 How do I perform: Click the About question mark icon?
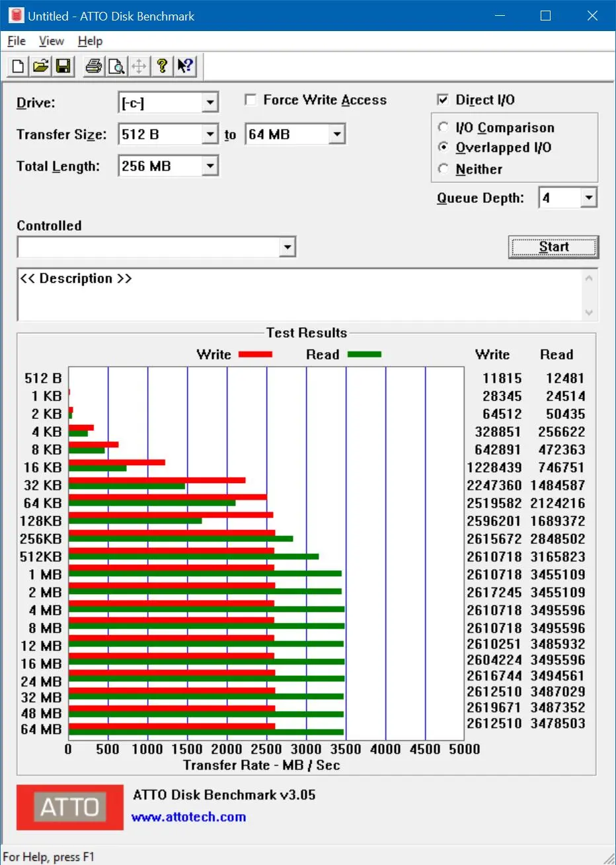161,66
